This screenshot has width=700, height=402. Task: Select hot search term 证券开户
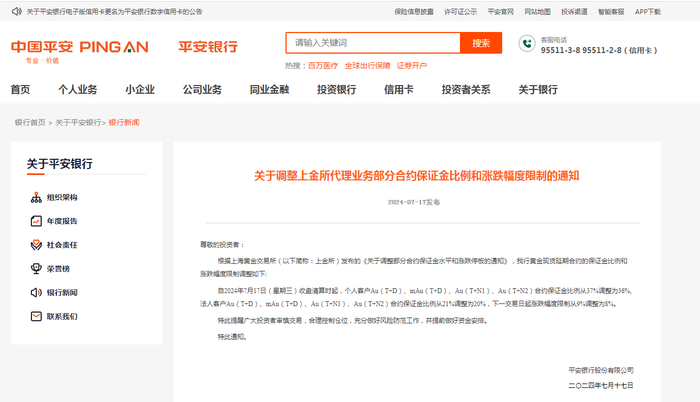coord(412,66)
